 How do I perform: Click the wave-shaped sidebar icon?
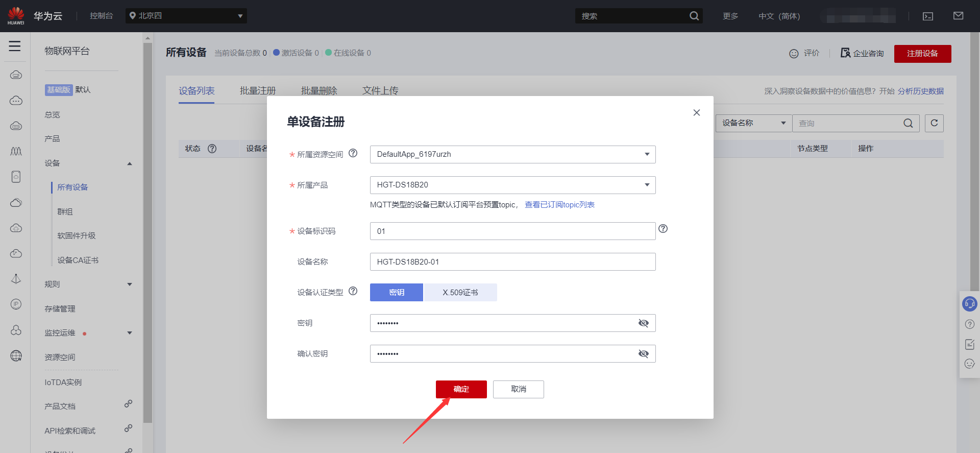pyautogui.click(x=16, y=151)
